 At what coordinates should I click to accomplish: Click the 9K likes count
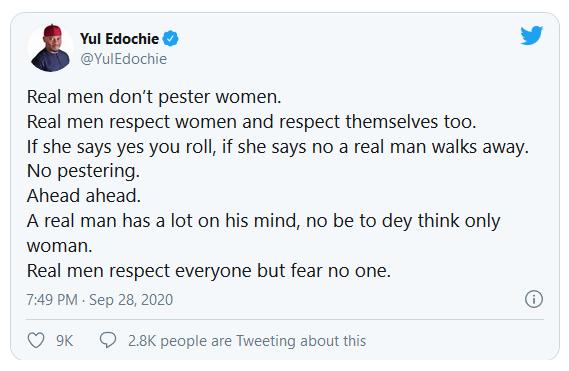point(65,341)
